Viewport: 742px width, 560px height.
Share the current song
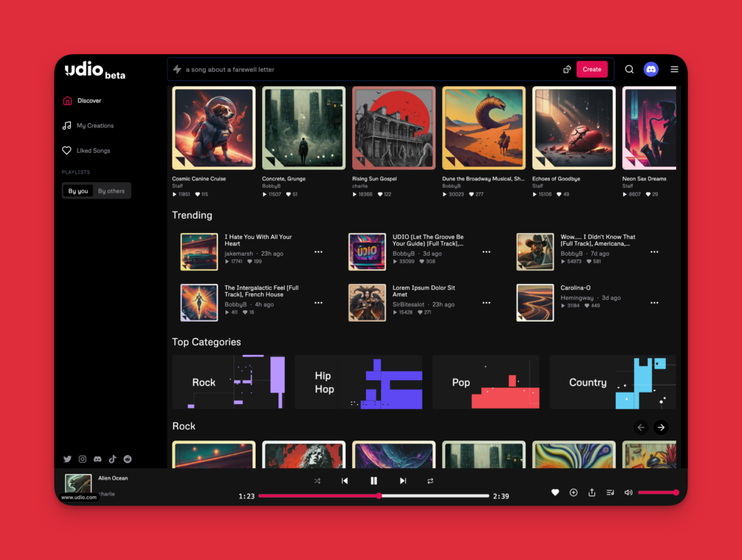point(591,493)
